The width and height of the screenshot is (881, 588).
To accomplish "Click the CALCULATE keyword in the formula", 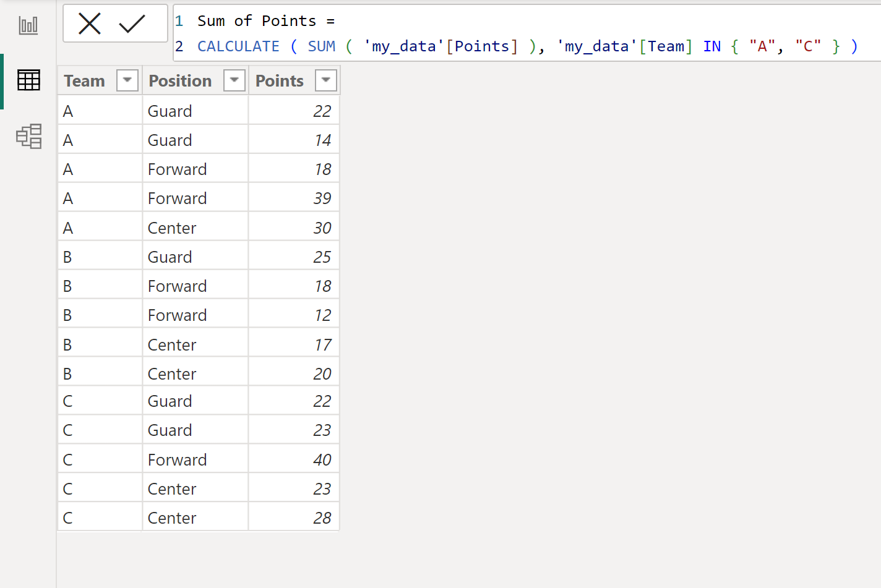I will (x=238, y=46).
